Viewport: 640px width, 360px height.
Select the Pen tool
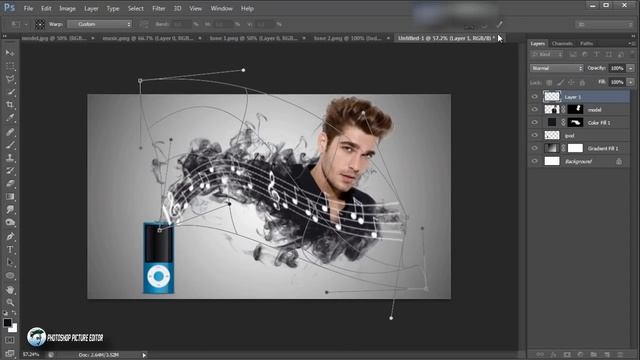click(10, 236)
